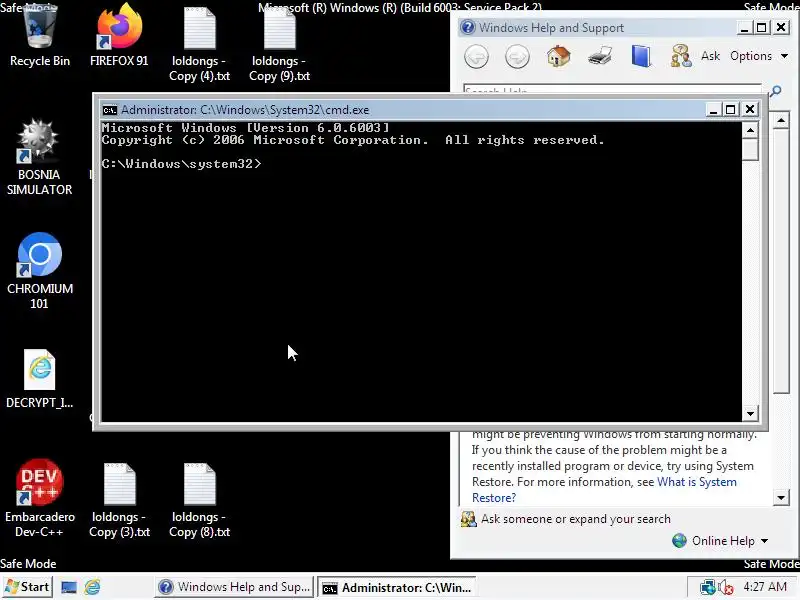Click cmd window scroll down arrow
The image size is (800, 600).
750,413
